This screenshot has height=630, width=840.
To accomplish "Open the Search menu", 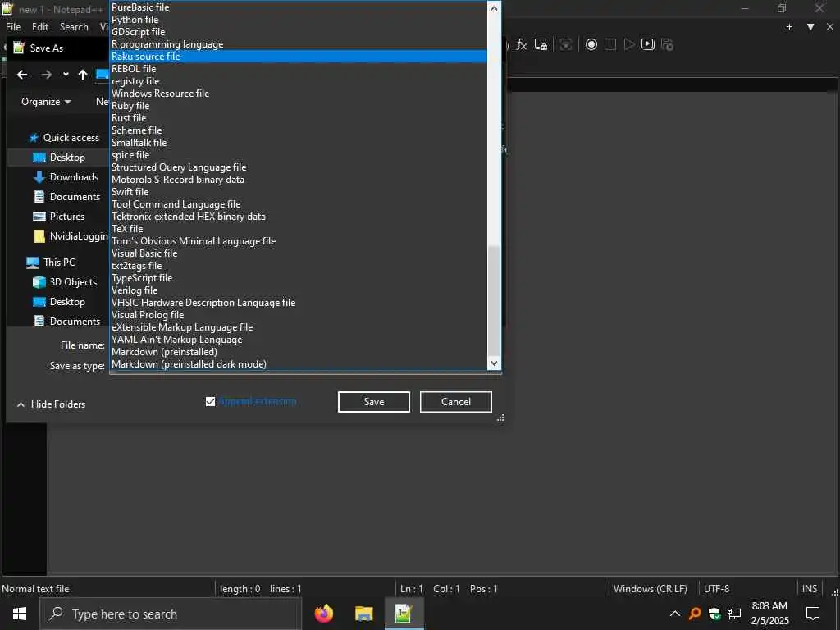I will pos(74,27).
